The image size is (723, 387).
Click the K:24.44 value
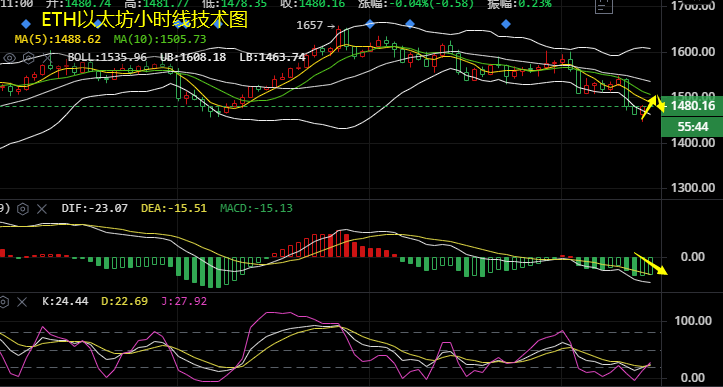coord(65,302)
